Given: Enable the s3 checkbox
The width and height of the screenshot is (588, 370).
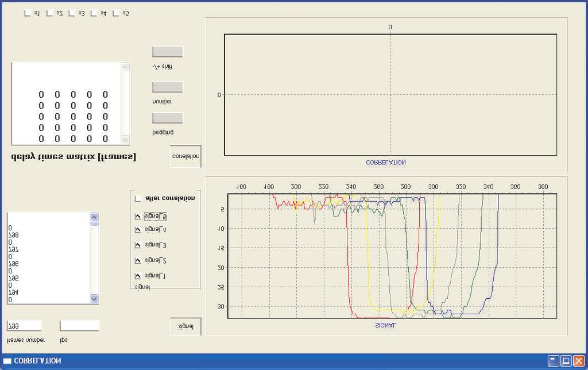Looking at the screenshot, I should [x=72, y=13].
